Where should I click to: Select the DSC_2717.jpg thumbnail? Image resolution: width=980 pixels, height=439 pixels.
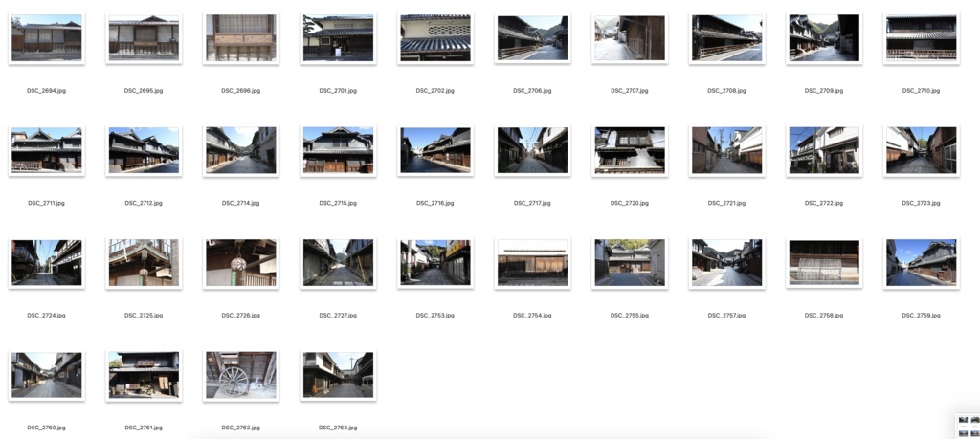[532, 150]
